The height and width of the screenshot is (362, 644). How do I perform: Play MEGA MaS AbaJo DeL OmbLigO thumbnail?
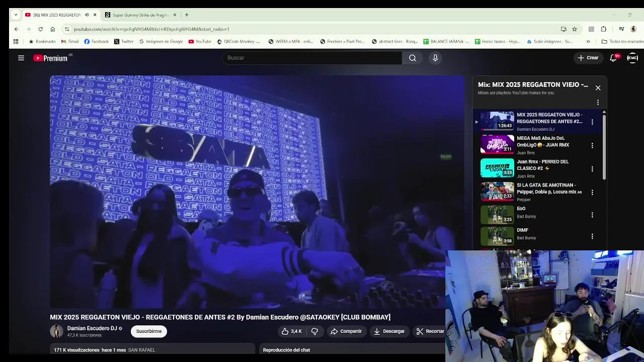497,144
